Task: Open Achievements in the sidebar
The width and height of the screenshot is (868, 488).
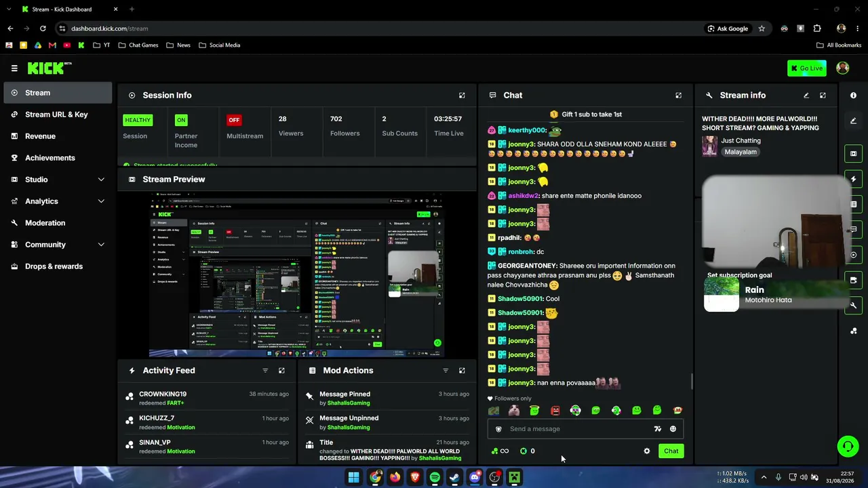Action: [x=57, y=158]
